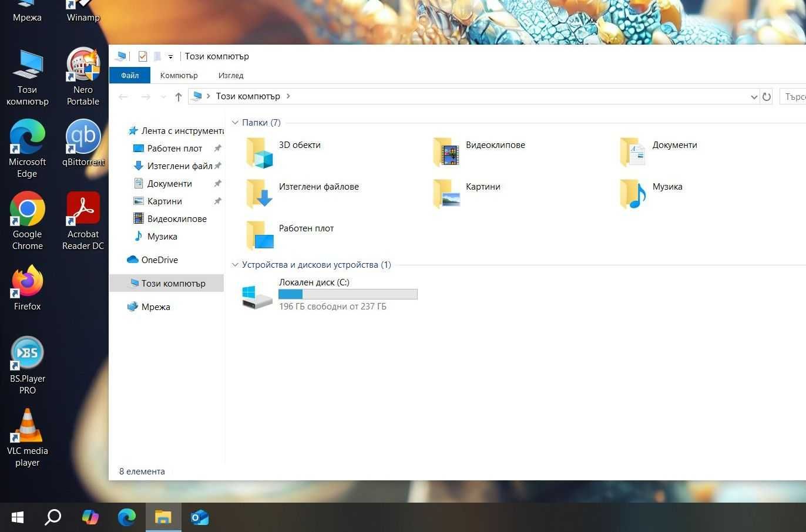Open qBittorrent desktop shortcut
The image size is (806, 532).
pos(83,143)
